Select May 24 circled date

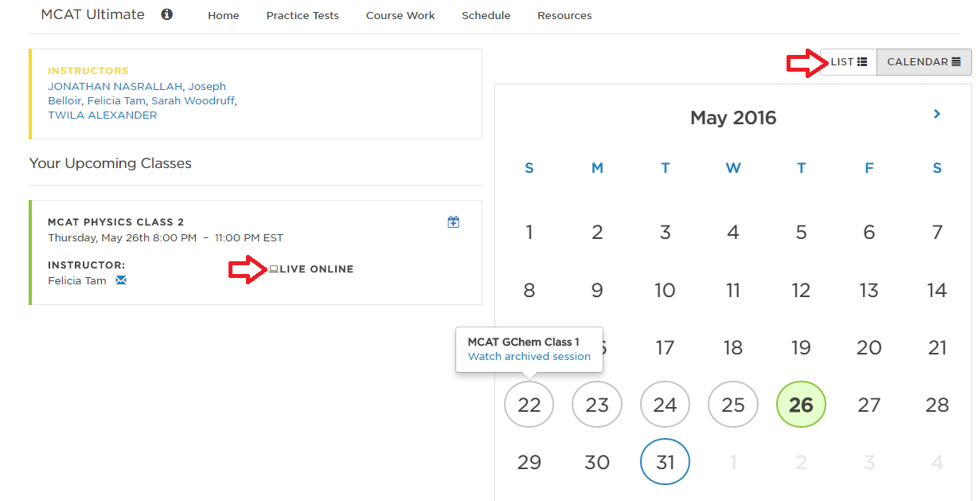click(665, 405)
